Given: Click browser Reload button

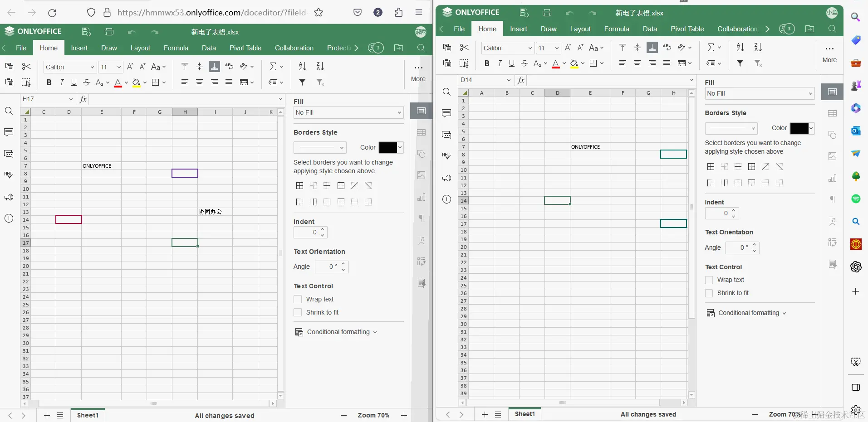Looking at the screenshot, I should click(x=52, y=13).
